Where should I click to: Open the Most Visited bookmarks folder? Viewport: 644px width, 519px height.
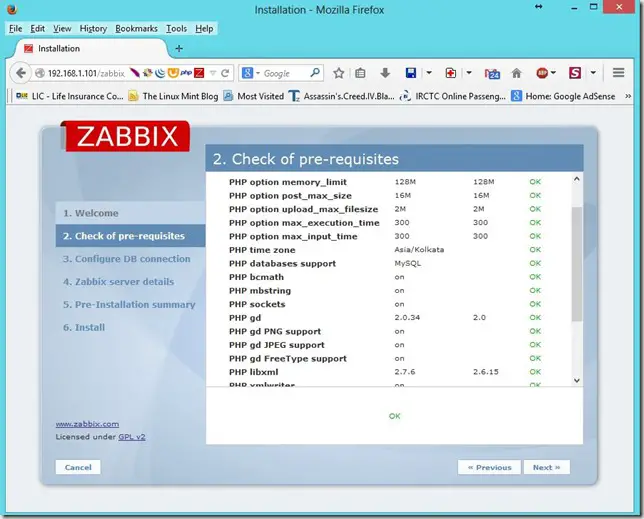click(253, 96)
